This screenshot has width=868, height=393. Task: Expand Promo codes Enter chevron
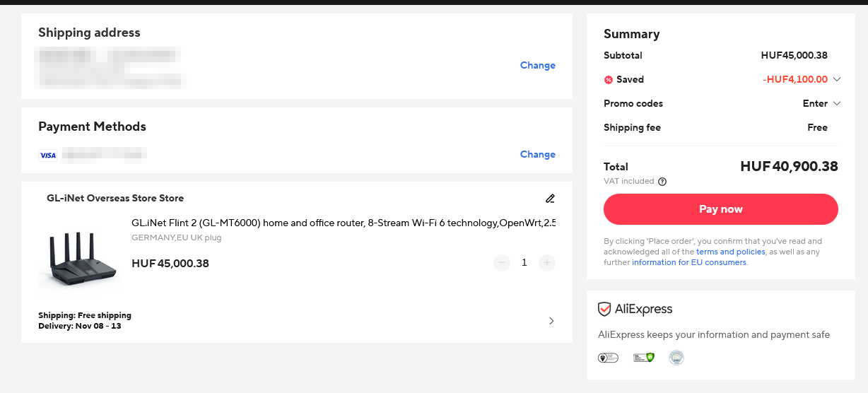[837, 103]
